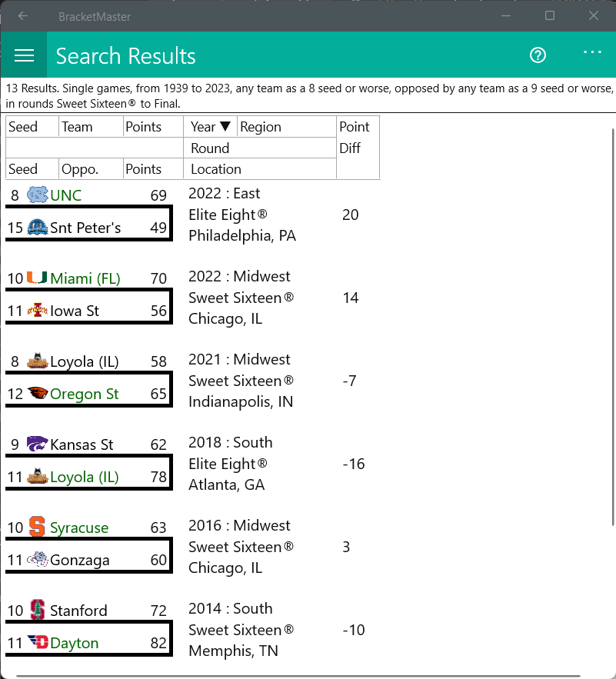Image resolution: width=616 pixels, height=679 pixels.
Task: Click the 'Philadelphia, PA' location text
Action: (x=242, y=235)
